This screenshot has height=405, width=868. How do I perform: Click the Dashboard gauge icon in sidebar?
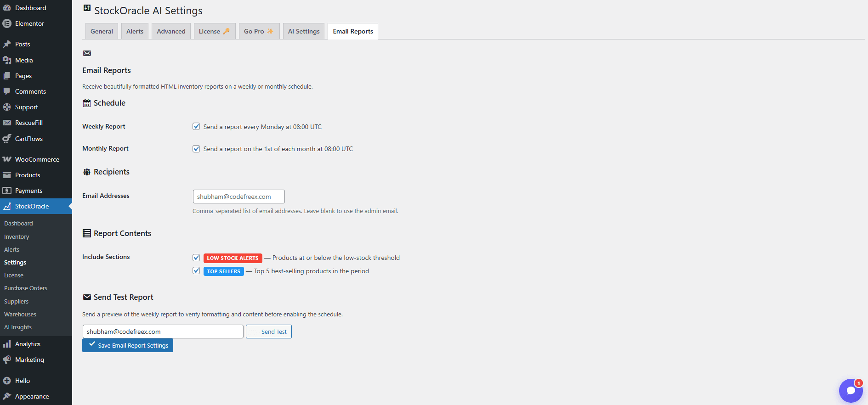[x=7, y=8]
